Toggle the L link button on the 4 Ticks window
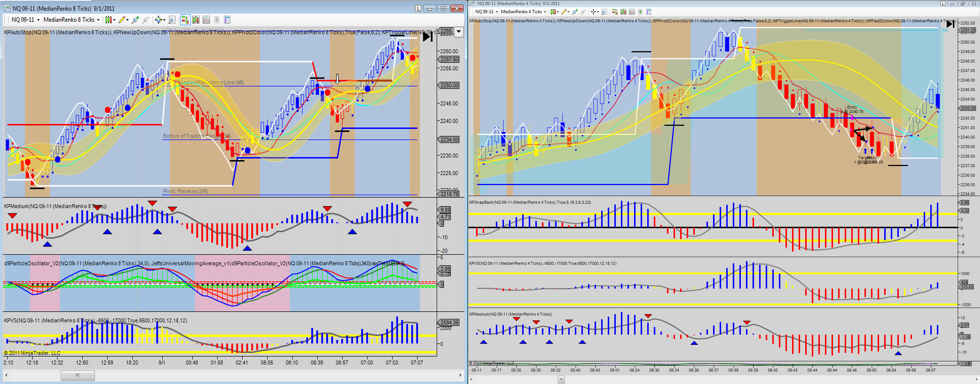The height and width of the screenshot is (384, 980). click(x=943, y=3)
